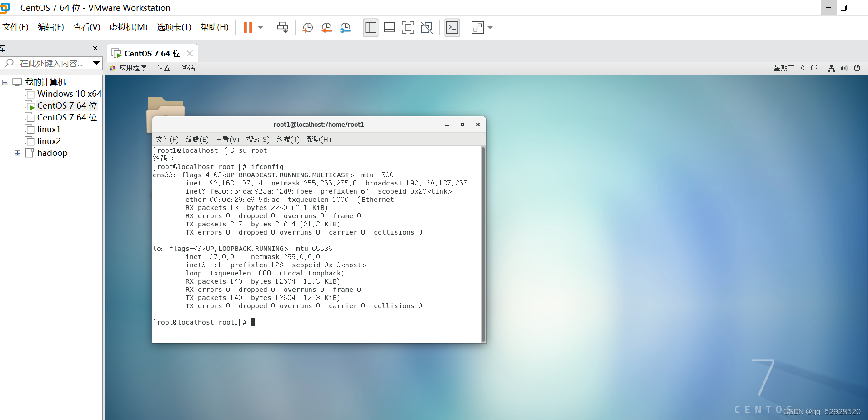This screenshot has height=420, width=868.
Task: Collapse the 我的计算机 tree node
Action: (5, 82)
